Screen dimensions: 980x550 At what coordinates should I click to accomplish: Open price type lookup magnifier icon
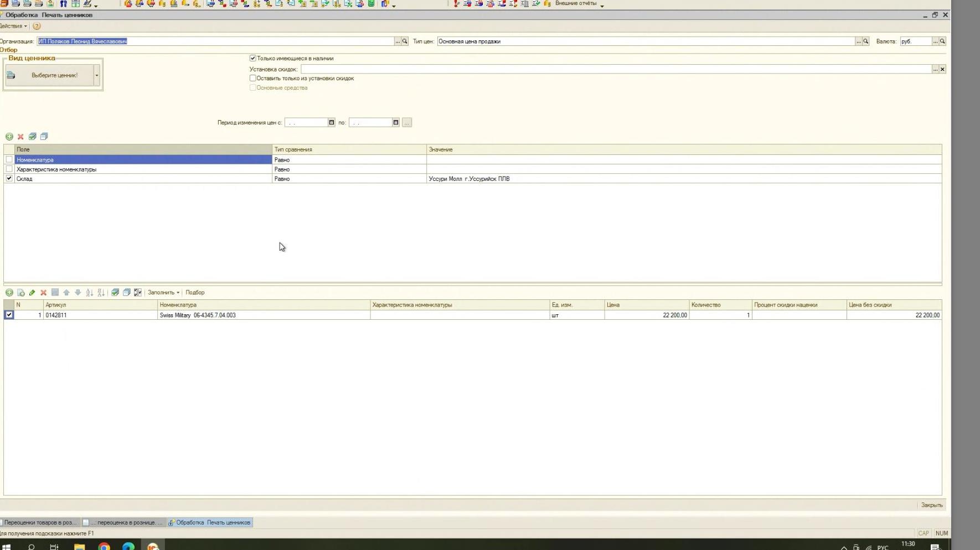click(866, 41)
